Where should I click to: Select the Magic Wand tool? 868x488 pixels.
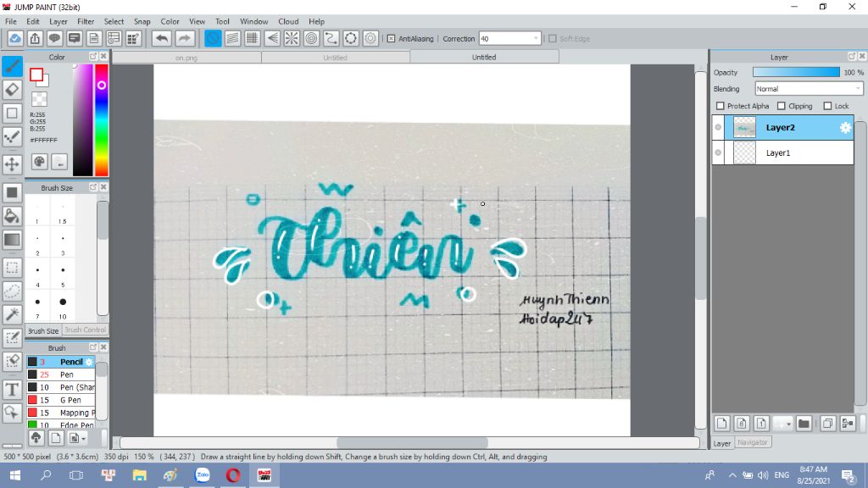coord(12,314)
